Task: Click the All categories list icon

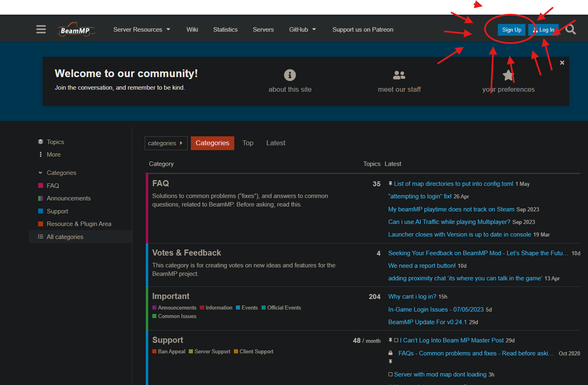Action: point(41,237)
